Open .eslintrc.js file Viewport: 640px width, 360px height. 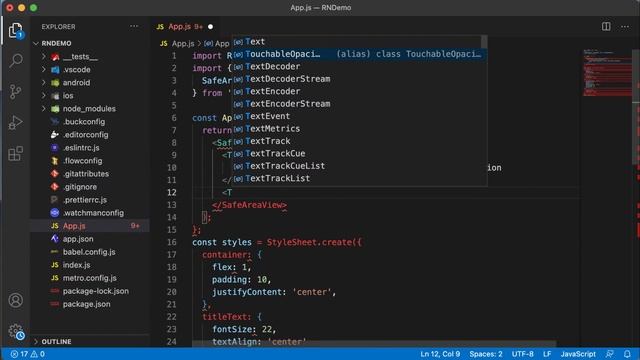90,148
